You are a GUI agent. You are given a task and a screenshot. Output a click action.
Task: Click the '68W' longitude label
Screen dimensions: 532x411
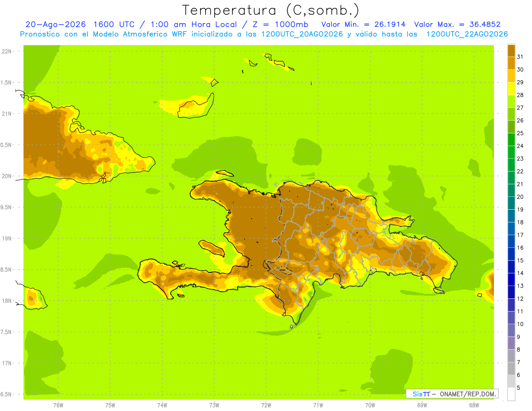click(x=474, y=405)
